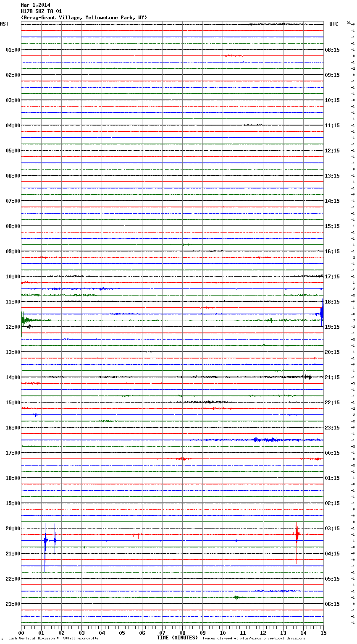The height and width of the screenshot is (644, 357).
Task: Click the 10:15 UTC time label
Action: (332, 100)
